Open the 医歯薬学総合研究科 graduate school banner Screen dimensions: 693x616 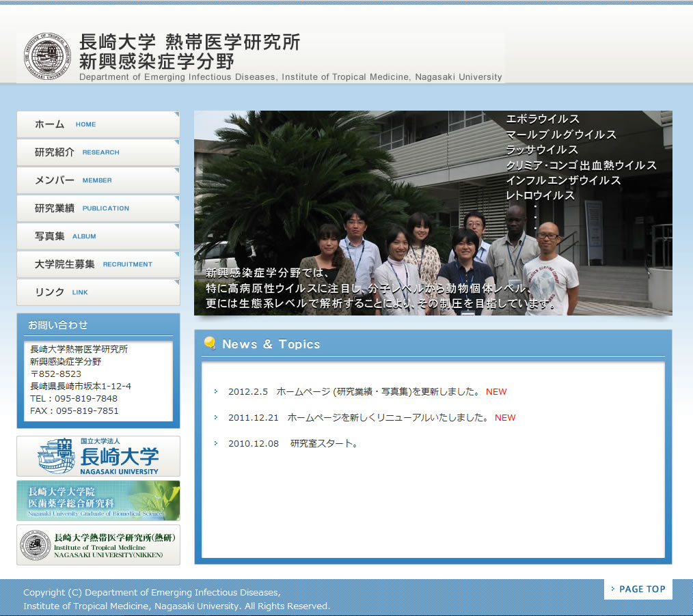98,501
